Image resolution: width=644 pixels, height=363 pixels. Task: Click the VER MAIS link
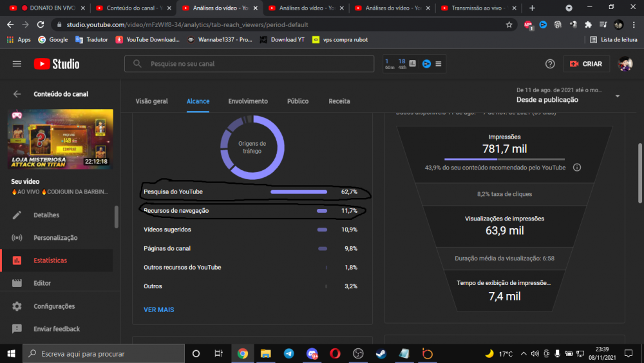[x=158, y=309]
